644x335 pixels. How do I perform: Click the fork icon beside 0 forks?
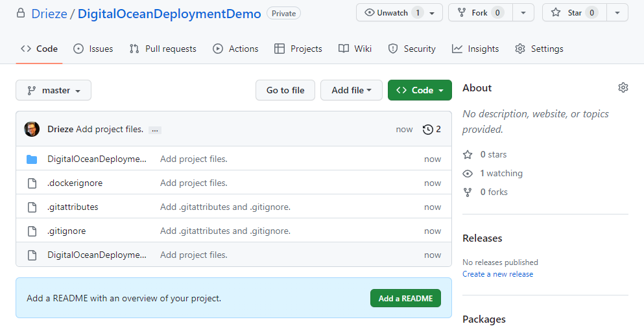point(468,192)
